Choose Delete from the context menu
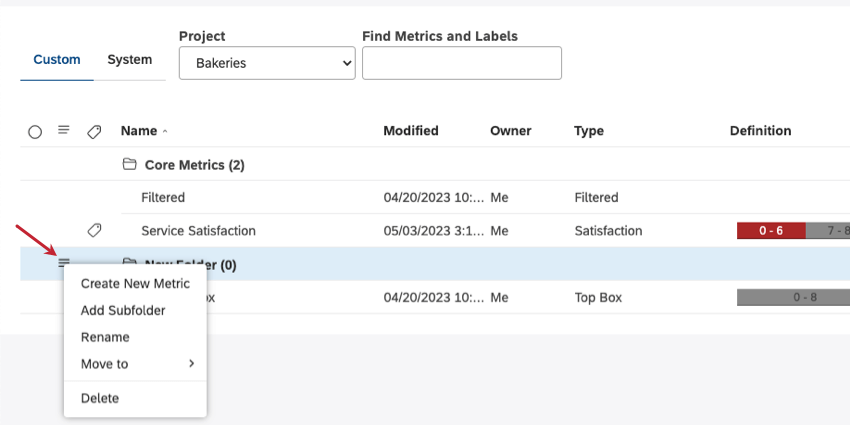 (100, 398)
